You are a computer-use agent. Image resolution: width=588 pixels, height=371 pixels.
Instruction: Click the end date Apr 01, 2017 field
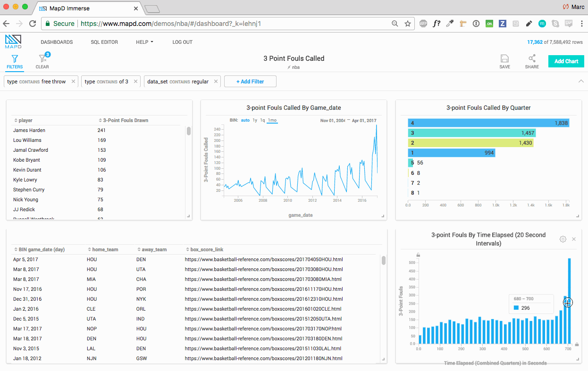363,121
